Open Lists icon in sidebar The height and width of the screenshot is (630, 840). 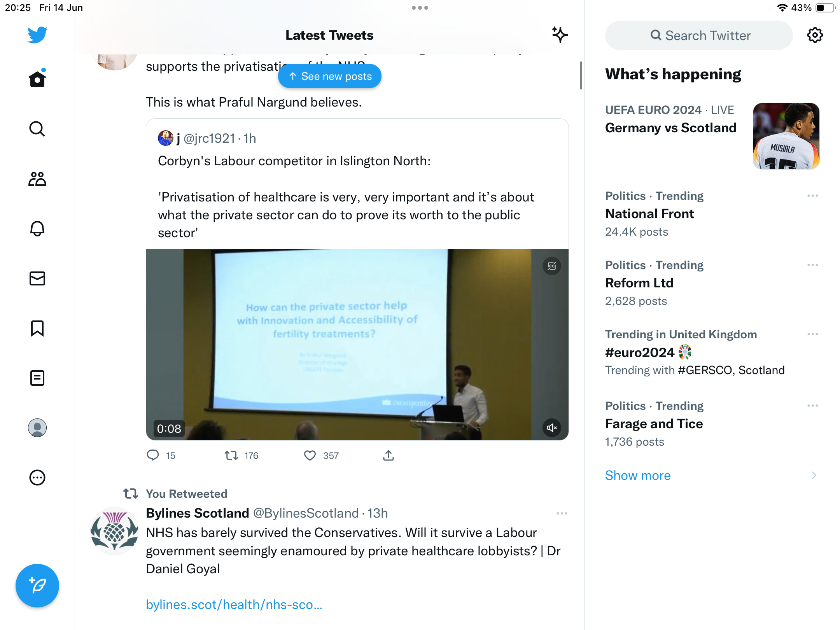coord(37,378)
